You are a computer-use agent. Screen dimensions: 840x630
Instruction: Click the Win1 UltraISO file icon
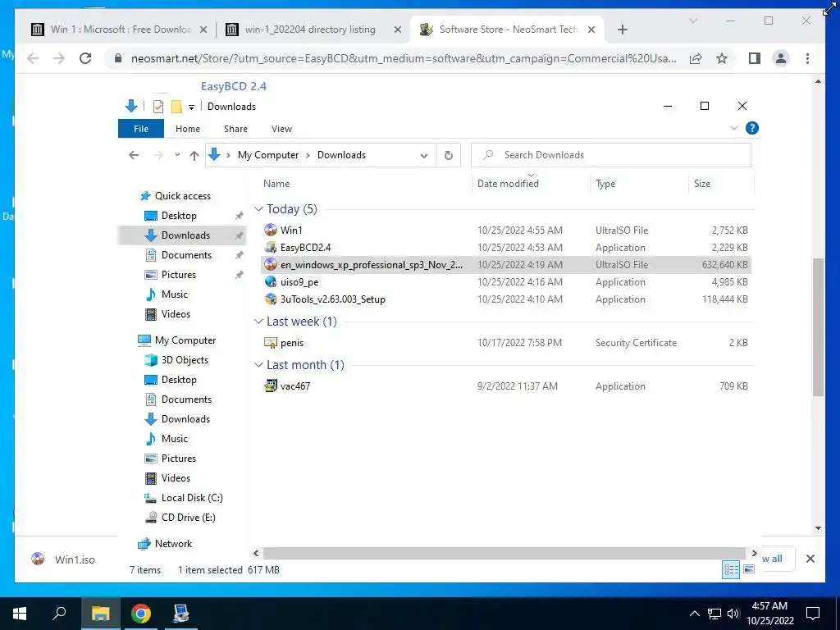(x=271, y=230)
